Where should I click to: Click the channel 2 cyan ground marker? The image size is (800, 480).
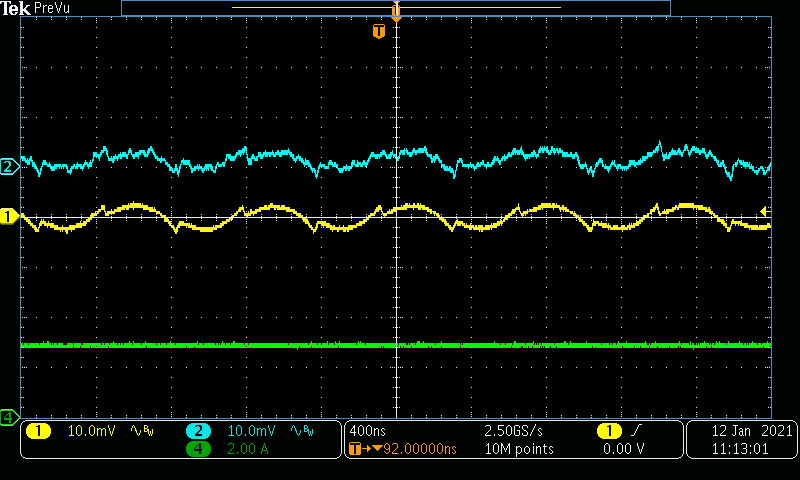[9, 167]
